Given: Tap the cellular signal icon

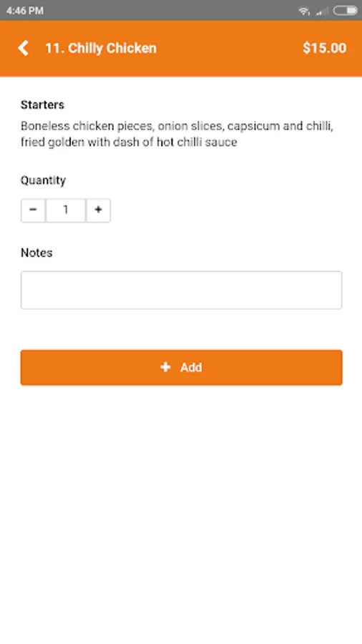Looking at the screenshot, I should [322, 11].
